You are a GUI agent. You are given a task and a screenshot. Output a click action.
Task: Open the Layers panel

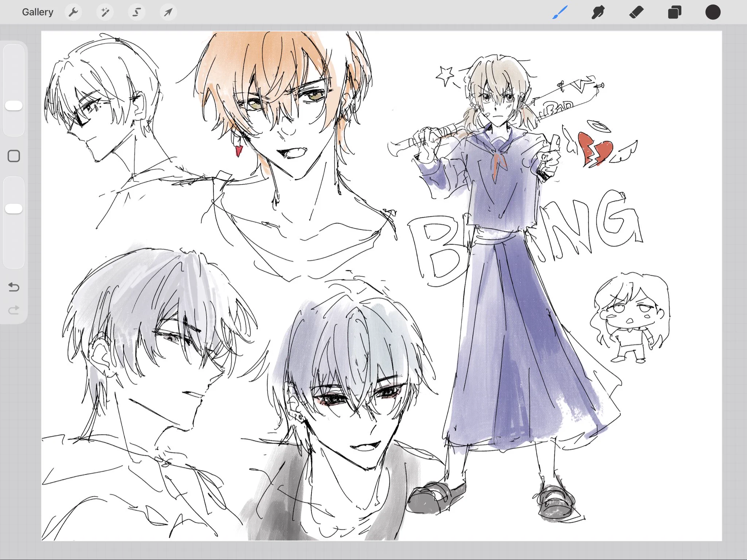coord(675,12)
